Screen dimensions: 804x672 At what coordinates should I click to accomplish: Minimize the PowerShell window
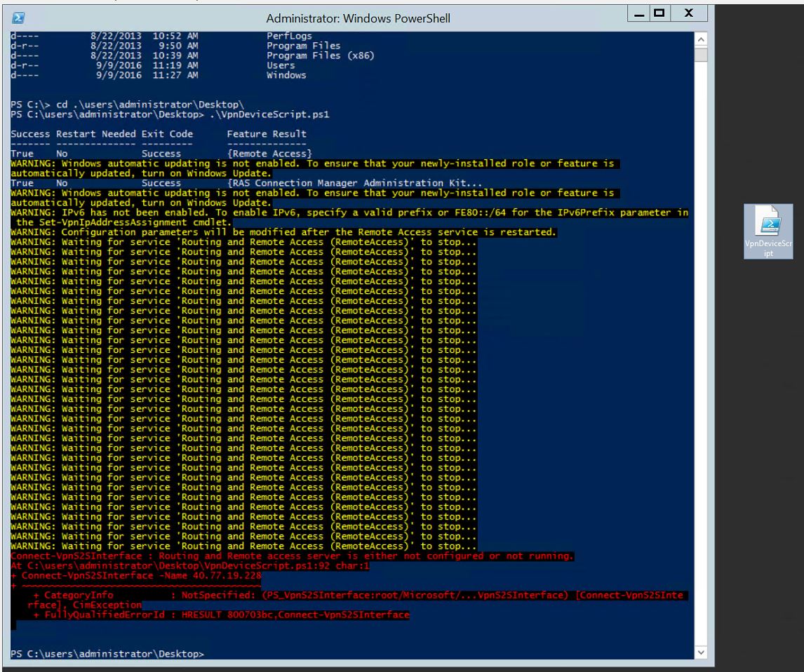click(x=640, y=13)
